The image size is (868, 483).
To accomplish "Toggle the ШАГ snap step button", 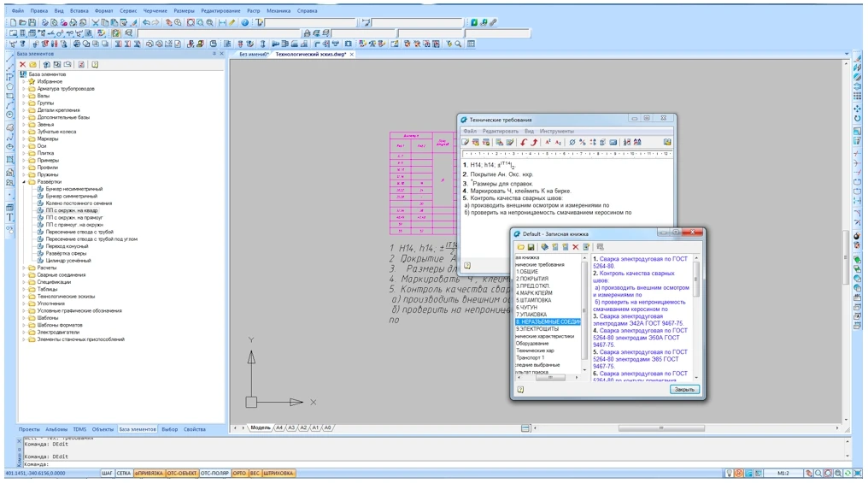I will 108,473.
